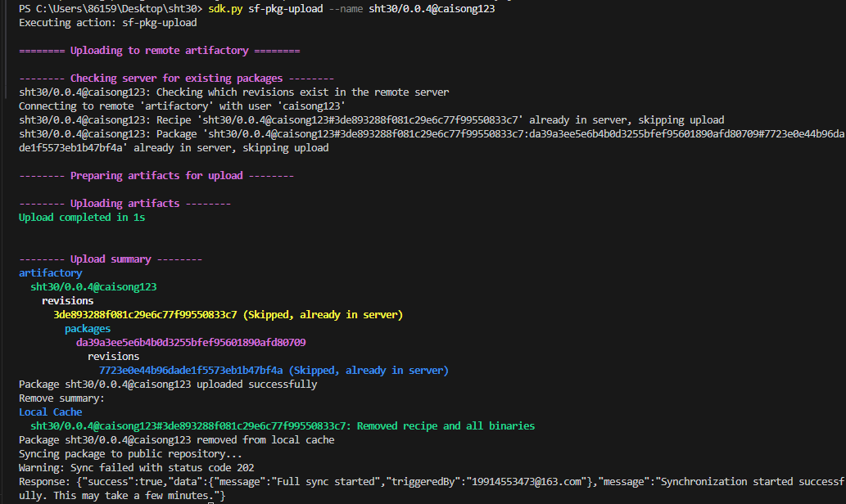Screen dimensions: 846x504
Task: Click the green sht30/0.0.4@caisong123 entry under artifactory
Action: pyautogui.click(x=93, y=286)
